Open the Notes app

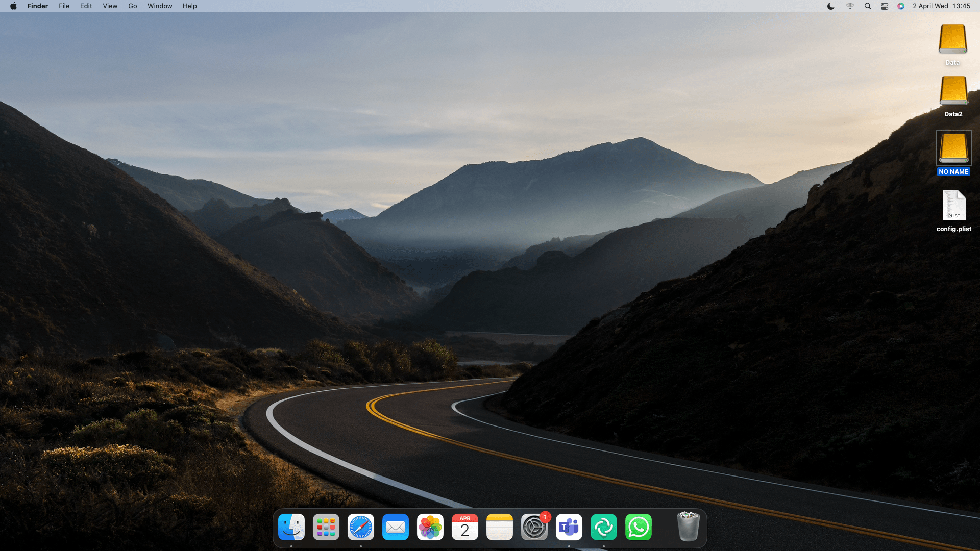(500, 527)
